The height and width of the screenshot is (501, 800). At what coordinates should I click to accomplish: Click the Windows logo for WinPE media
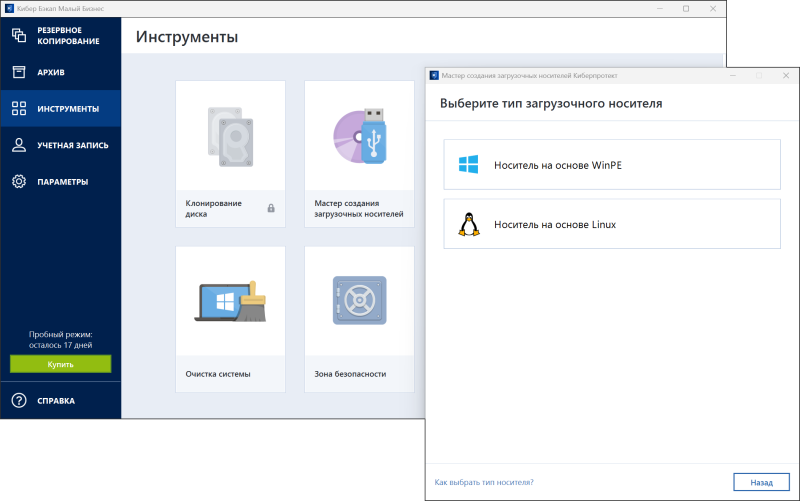click(x=468, y=165)
